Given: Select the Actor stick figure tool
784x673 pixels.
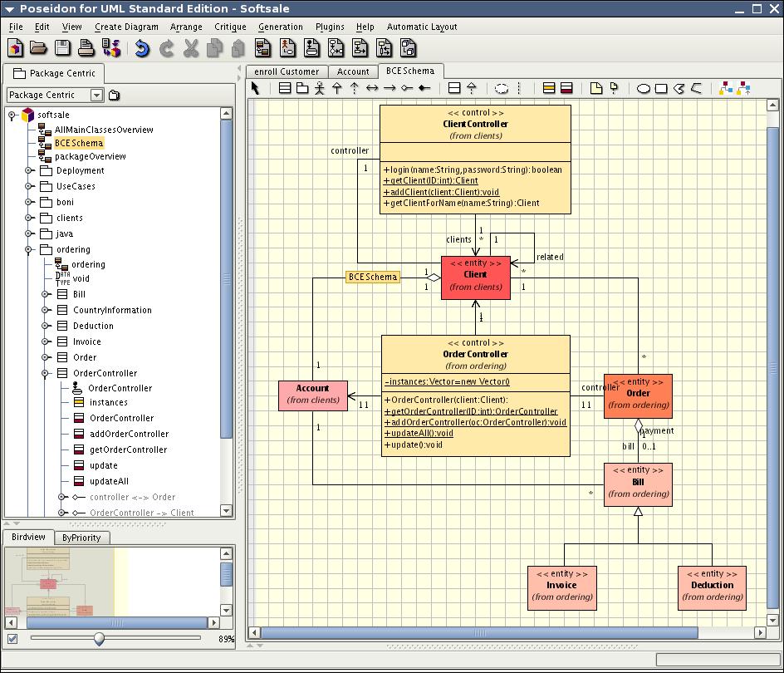Looking at the screenshot, I should (x=319, y=88).
